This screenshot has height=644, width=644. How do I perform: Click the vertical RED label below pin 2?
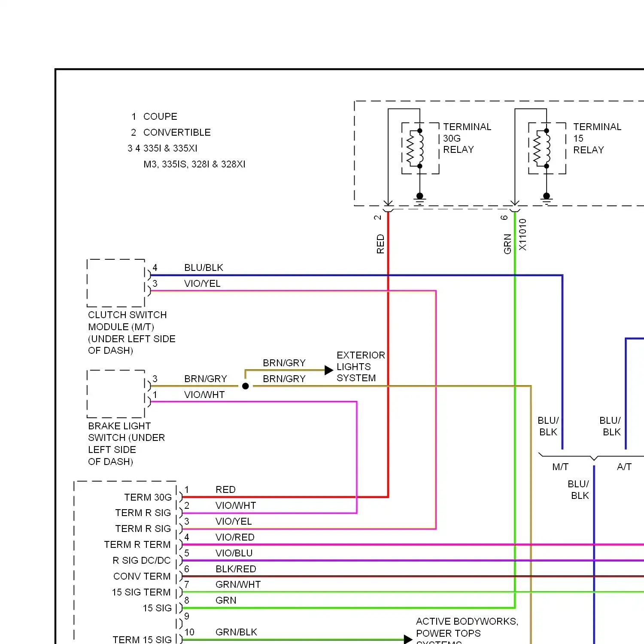[380, 244]
